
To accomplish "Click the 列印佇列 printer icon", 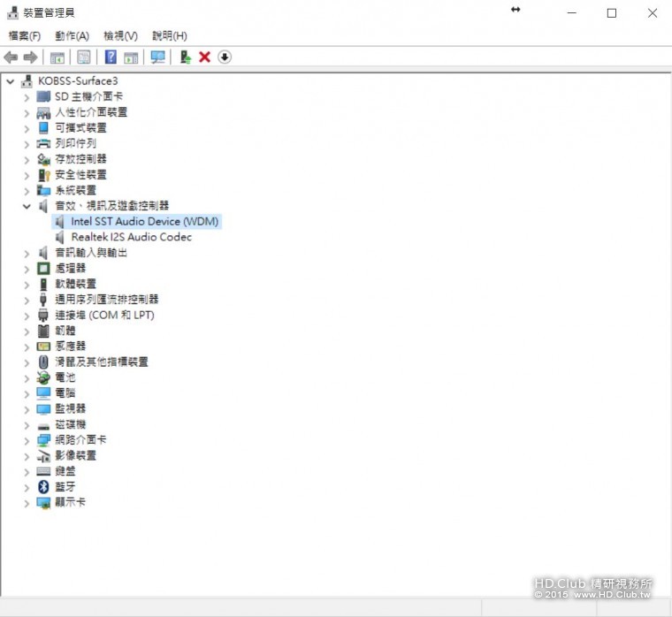I will pyautogui.click(x=43, y=143).
